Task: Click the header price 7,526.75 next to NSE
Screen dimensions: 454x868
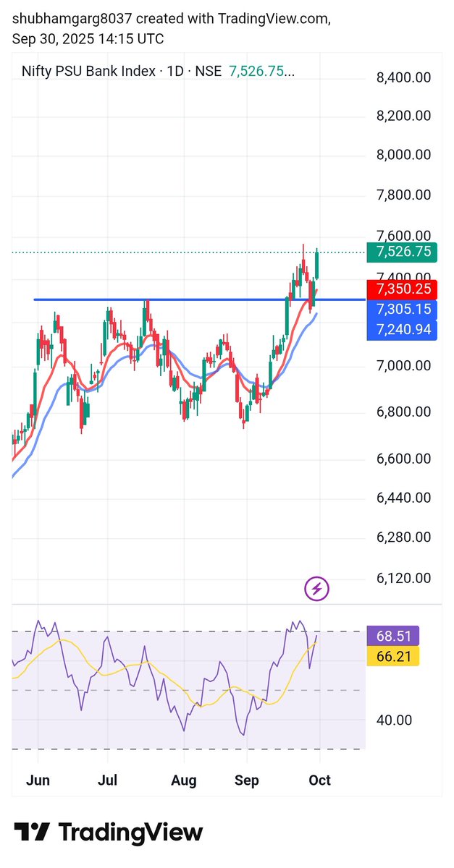Action: pyautogui.click(x=261, y=71)
